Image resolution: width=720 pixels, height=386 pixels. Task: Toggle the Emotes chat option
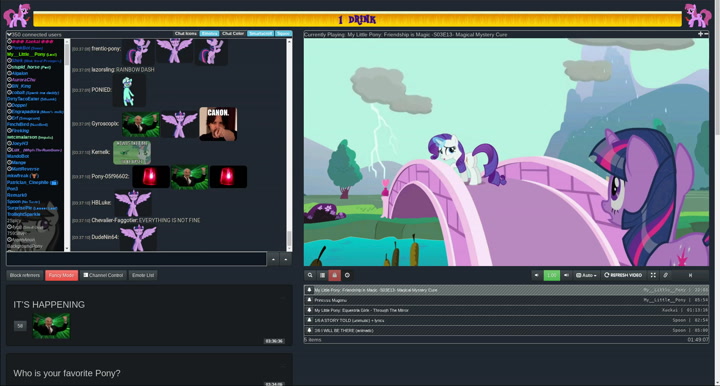pyautogui.click(x=209, y=34)
